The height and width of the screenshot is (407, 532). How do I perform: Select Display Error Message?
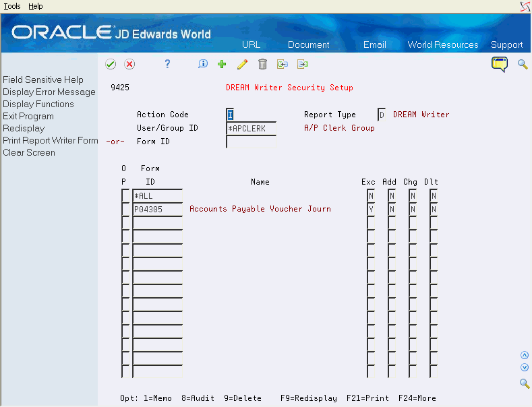[49, 92]
